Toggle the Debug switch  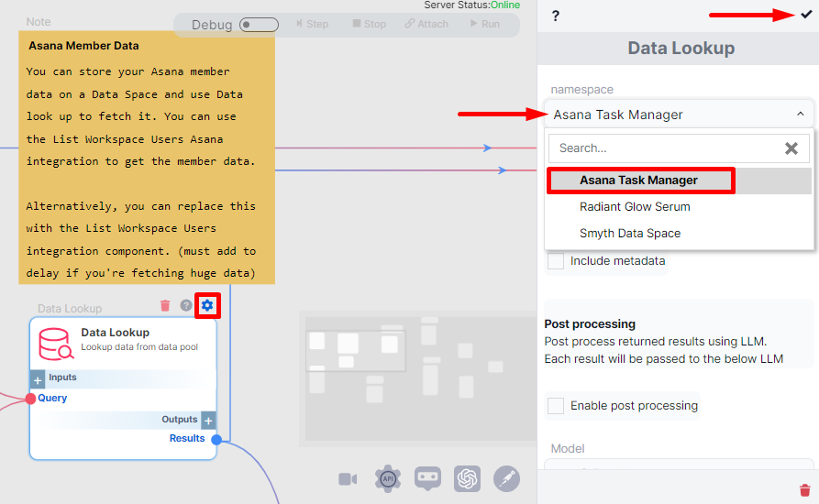coord(259,25)
